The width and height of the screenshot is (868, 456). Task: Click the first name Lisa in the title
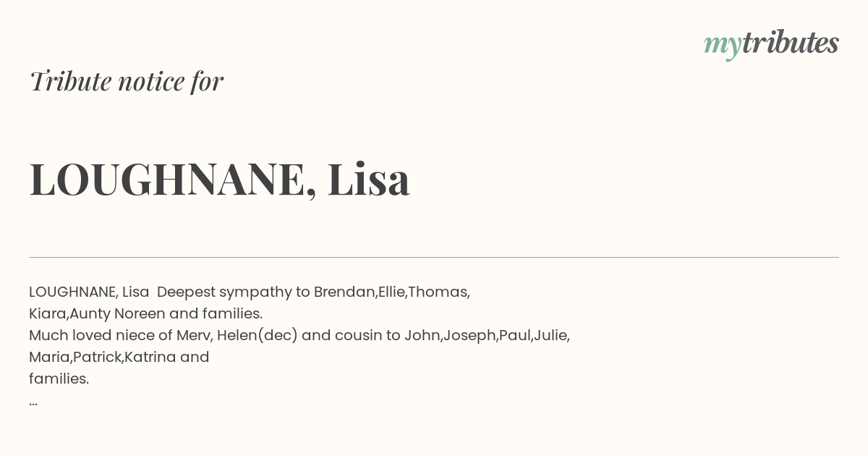[x=369, y=178]
